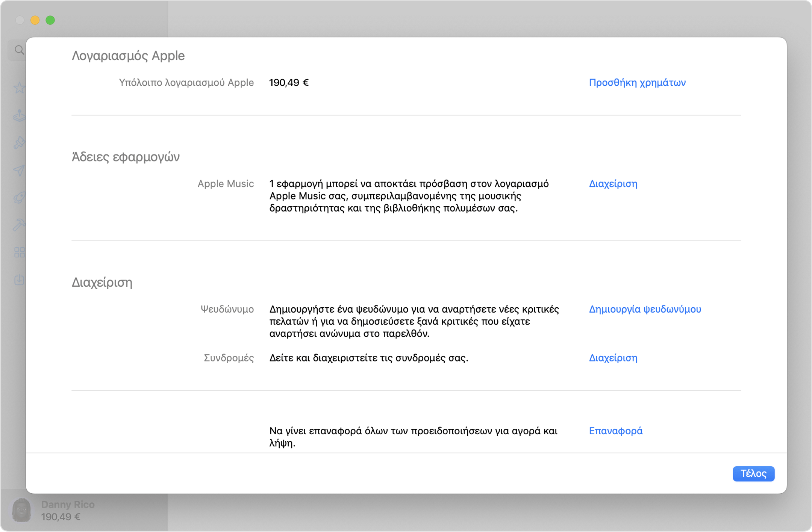
Task: Click the green full screen window button
Action: tap(50, 20)
